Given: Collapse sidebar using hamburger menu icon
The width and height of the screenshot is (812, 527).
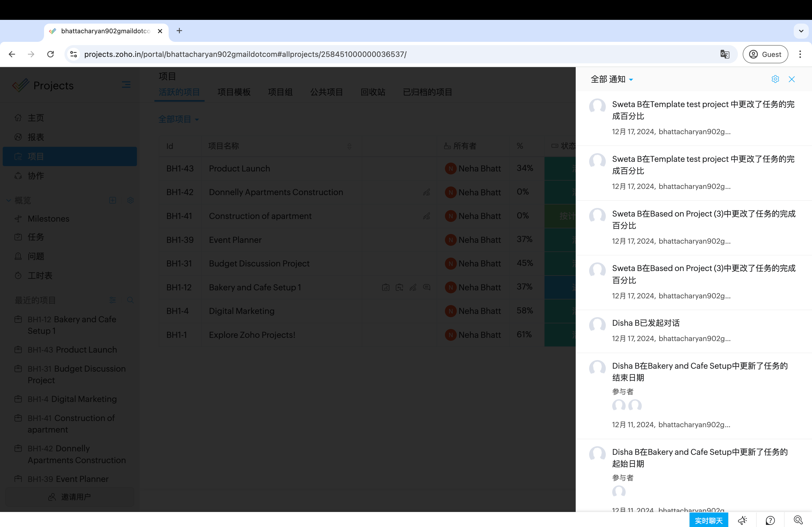Looking at the screenshot, I should tap(126, 85).
